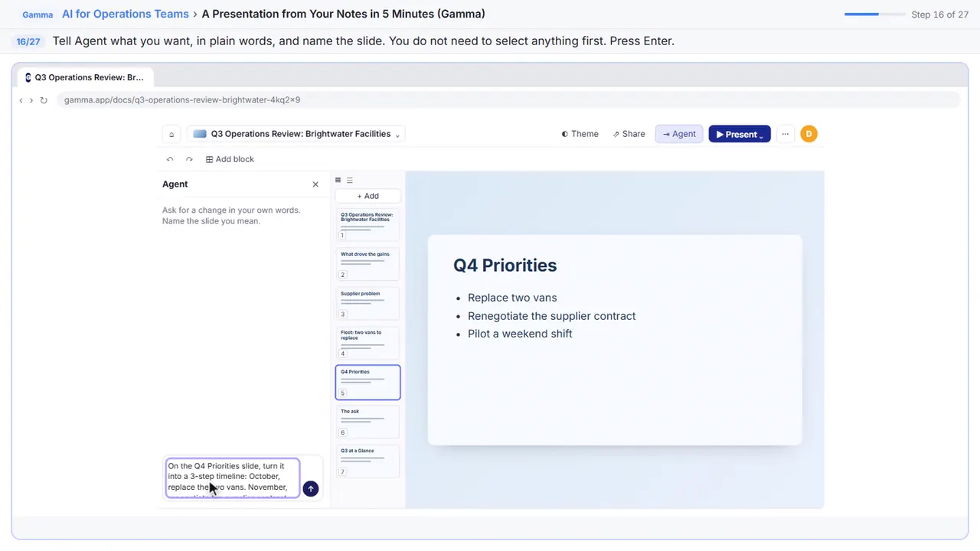980x551 pixels.
Task: Click the Step 16 of 27 label
Action: [940, 15]
